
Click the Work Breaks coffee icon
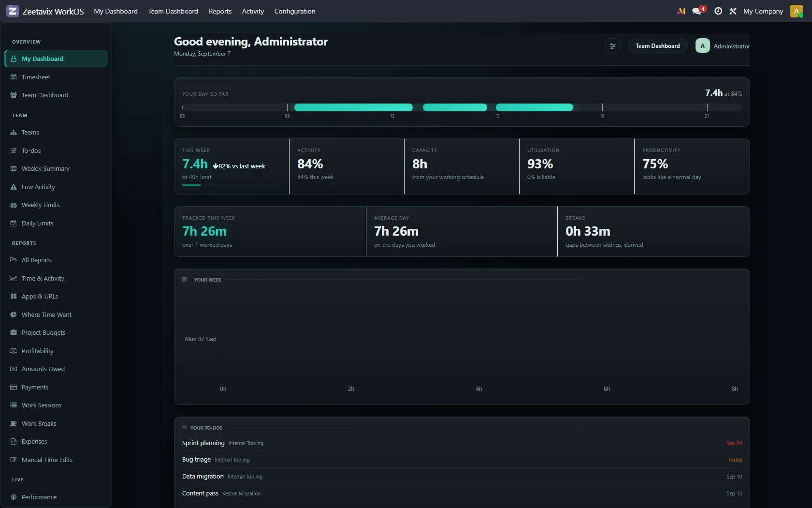point(14,424)
